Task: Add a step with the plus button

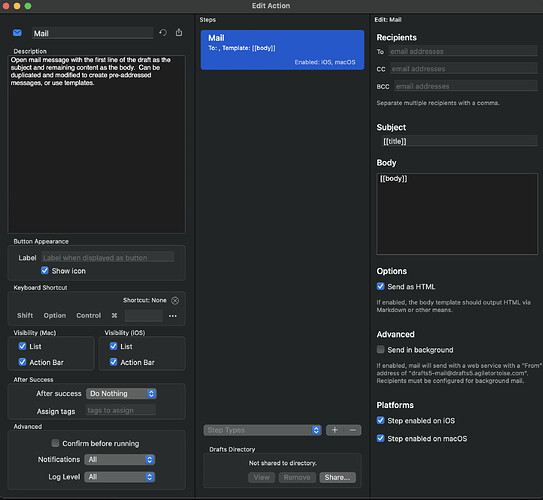Action: pos(335,430)
